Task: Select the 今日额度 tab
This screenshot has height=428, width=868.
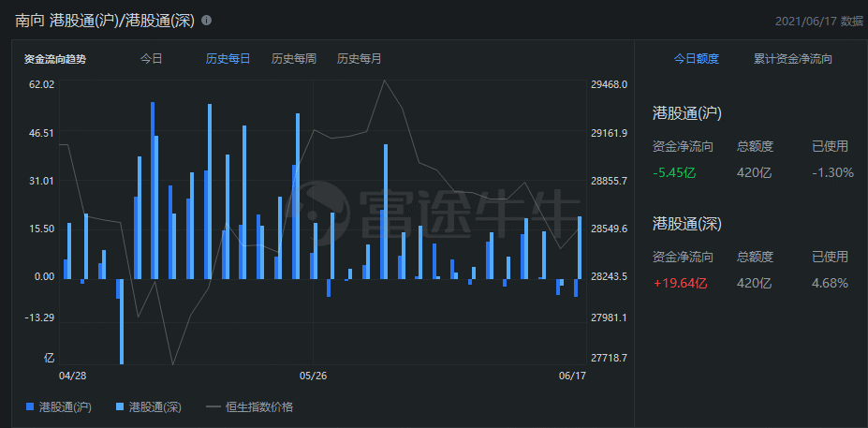Action: (696, 59)
